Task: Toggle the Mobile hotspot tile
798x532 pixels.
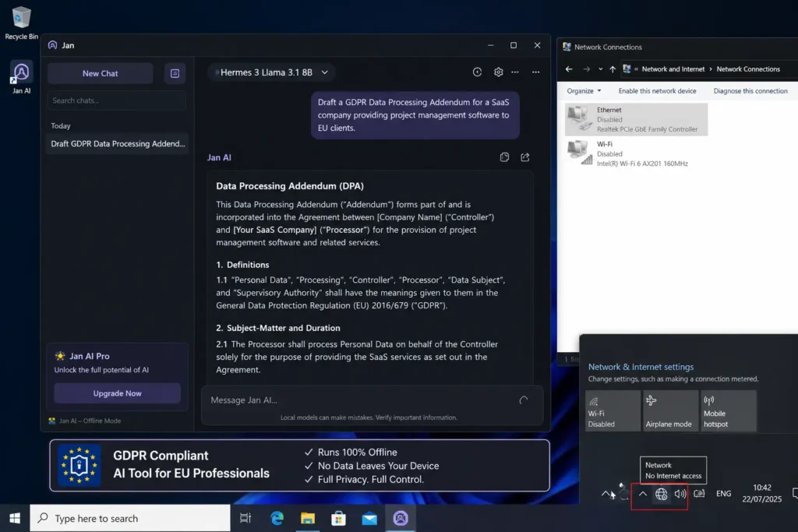Action: tap(729, 411)
